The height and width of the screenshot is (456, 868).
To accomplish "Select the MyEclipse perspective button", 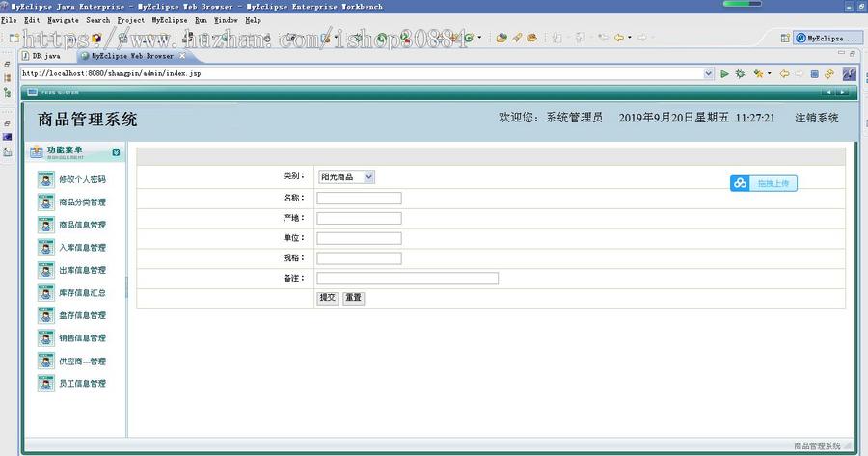I will (827, 39).
